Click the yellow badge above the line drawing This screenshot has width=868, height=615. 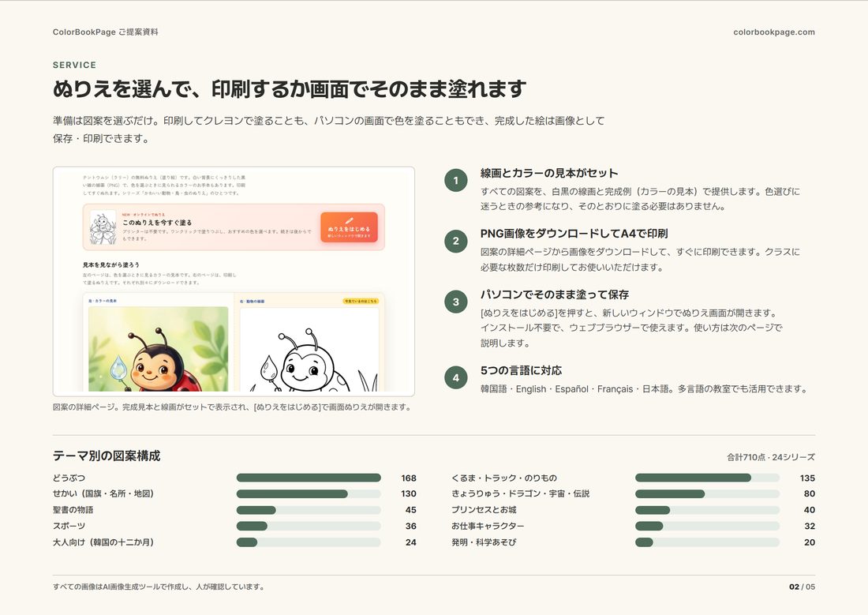[x=361, y=302]
